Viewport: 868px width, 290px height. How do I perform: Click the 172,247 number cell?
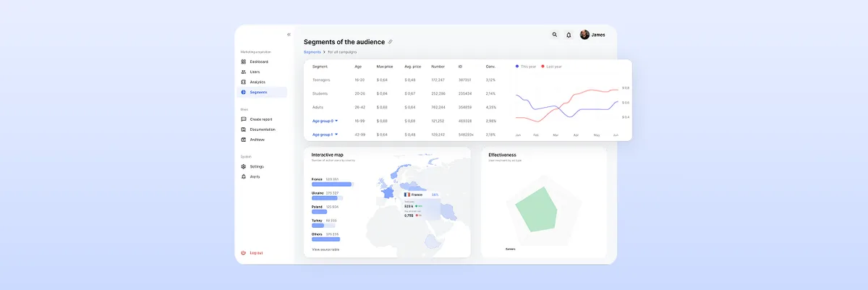pos(438,80)
